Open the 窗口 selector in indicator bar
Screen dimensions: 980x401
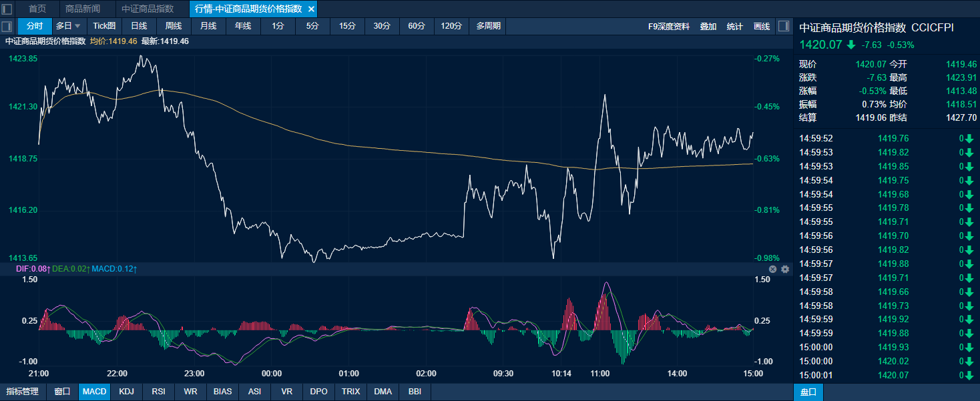pyautogui.click(x=62, y=392)
